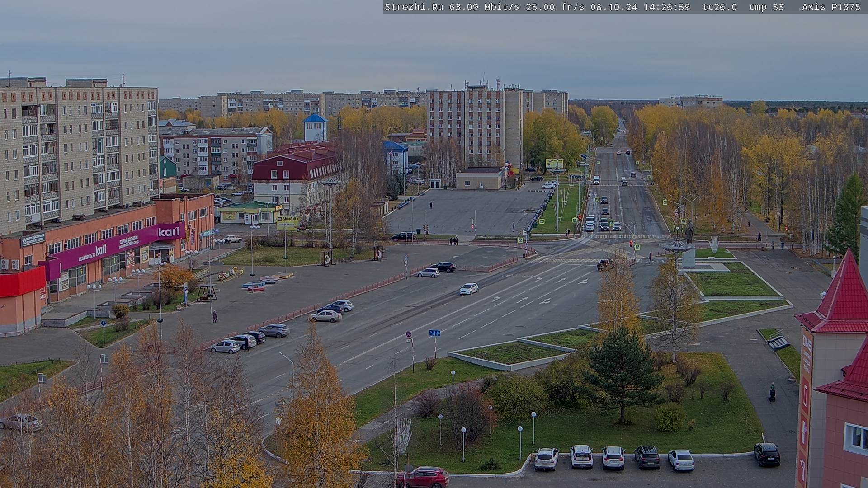Screen dimensions: 868x488
Task: Select the 08.10.24 date stamp
Action: (x=613, y=7)
